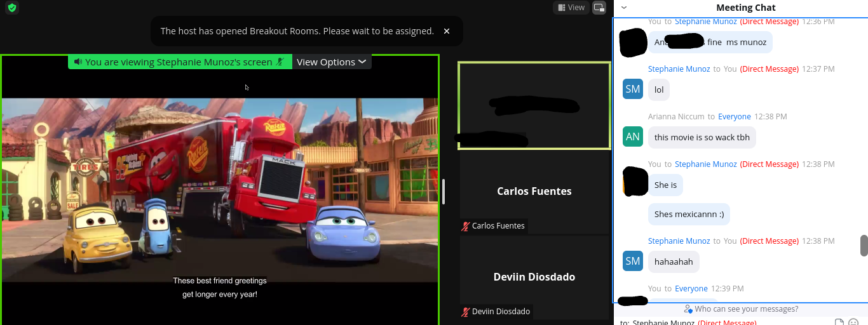Screen dimensions: 868x325
Task: Click the minimize video panel icon beside View
Action: click(x=599, y=8)
